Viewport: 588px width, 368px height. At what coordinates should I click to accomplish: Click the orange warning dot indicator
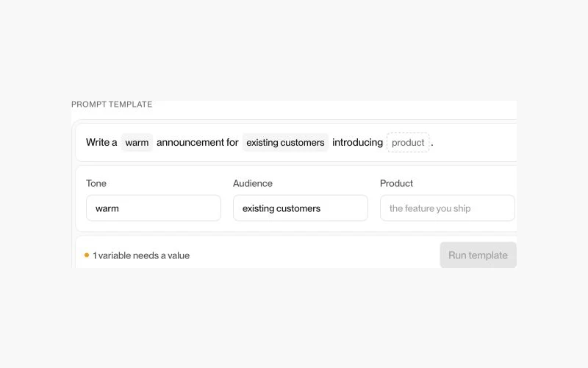click(x=87, y=255)
